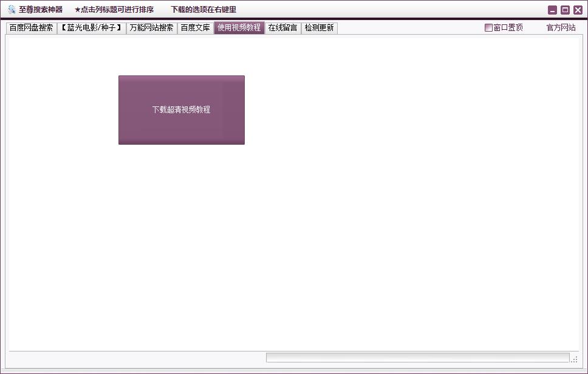
Task: Switch to the 百度网盘搜索 tab
Action: tap(31, 27)
